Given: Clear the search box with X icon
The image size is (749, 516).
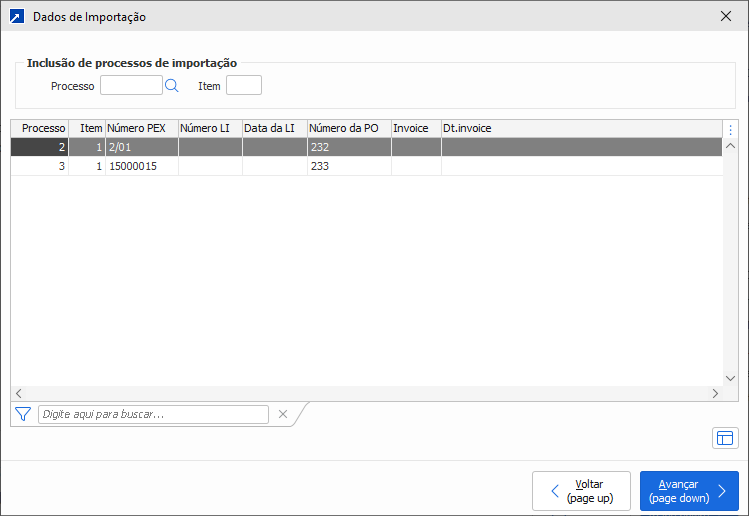Looking at the screenshot, I should tap(283, 414).
